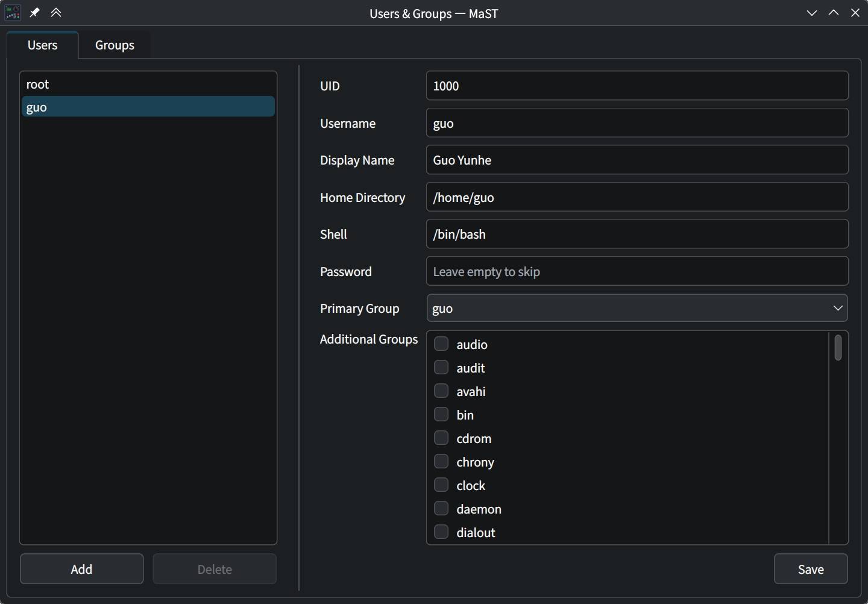
Task: Maximize window with the up chevron icon
Action: [834, 13]
